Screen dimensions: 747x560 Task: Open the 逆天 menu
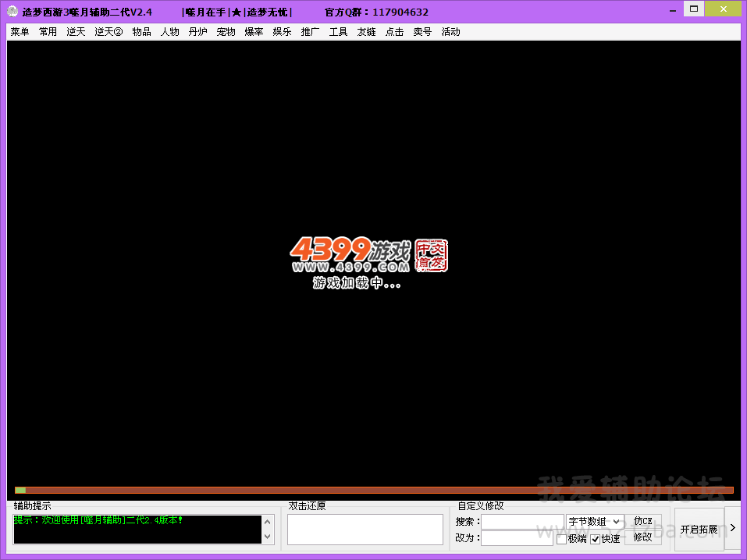click(x=76, y=32)
